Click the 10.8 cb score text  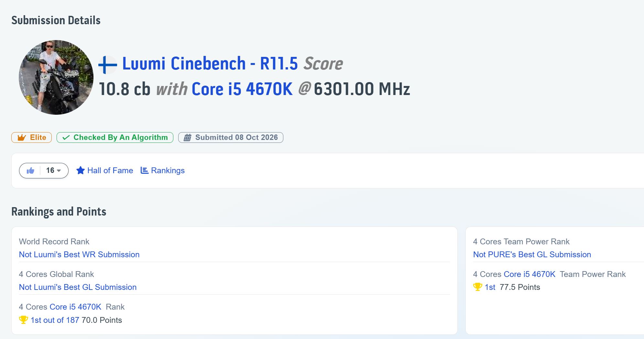point(125,89)
